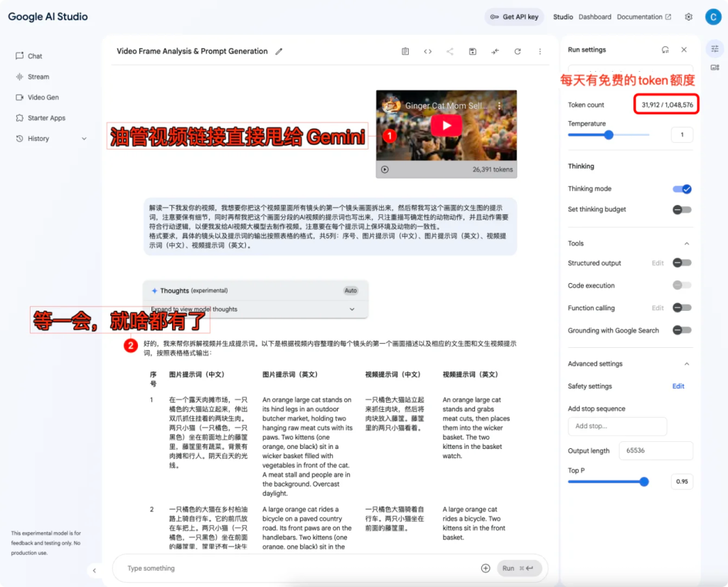Edit the prompt title pencil icon
The height and width of the screenshot is (587, 728).
click(x=279, y=52)
